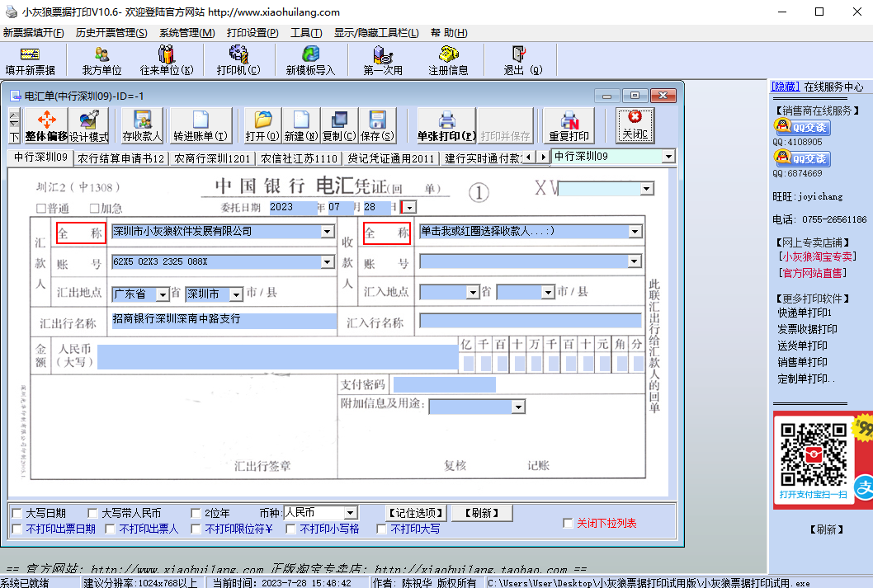Toggle 不打印小写格 checkbox
873x588 pixels.
click(290, 529)
